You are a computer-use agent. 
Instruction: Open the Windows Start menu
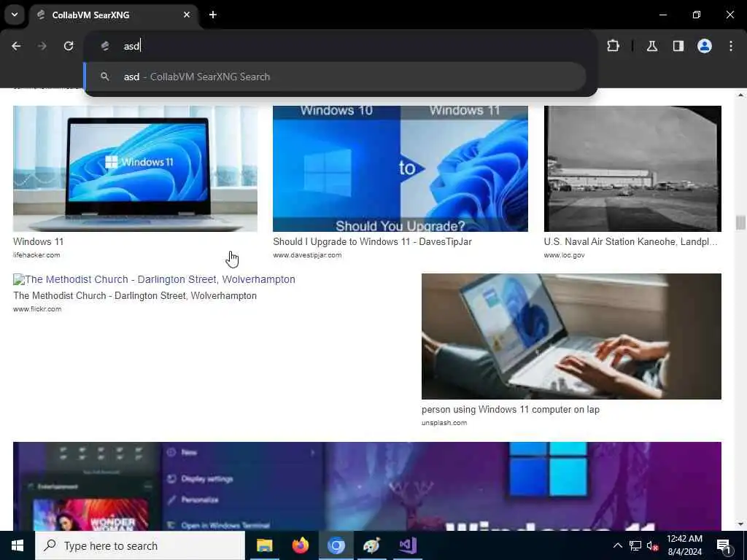[x=18, y=545]
